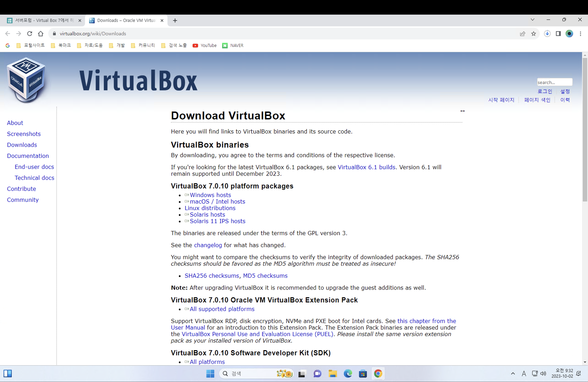Show hidden system tray icons

tap(513, 374)
